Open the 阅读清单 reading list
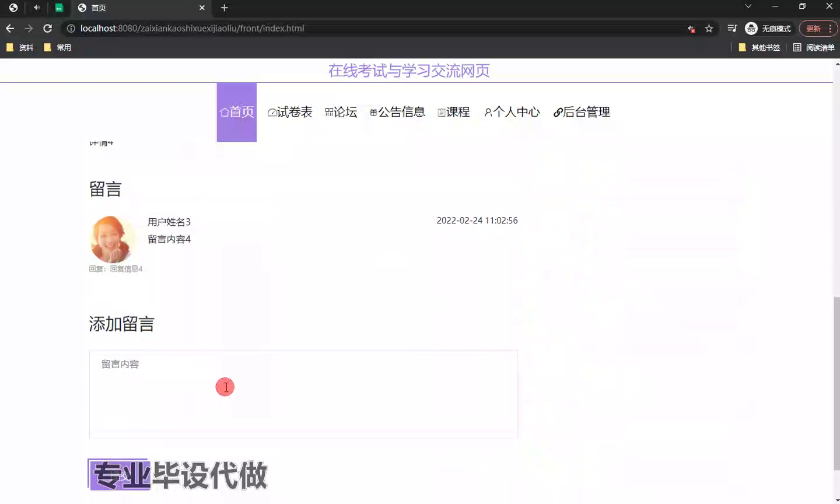 814,48
